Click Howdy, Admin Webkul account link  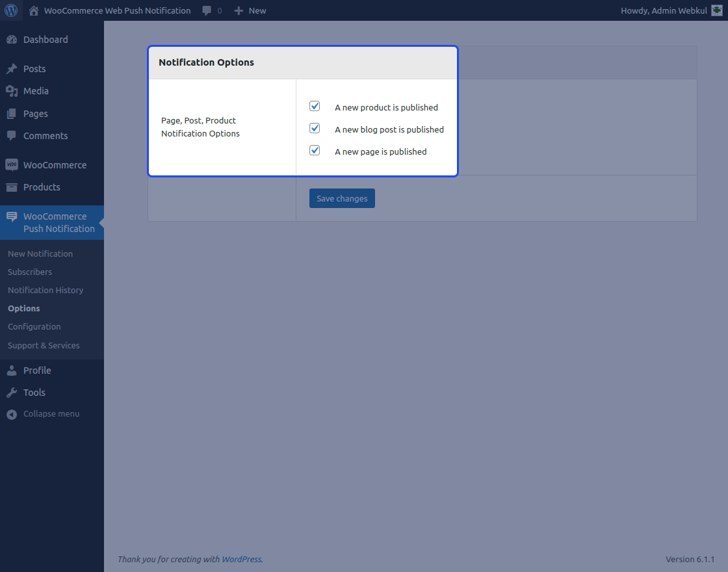tap(664, 10)
